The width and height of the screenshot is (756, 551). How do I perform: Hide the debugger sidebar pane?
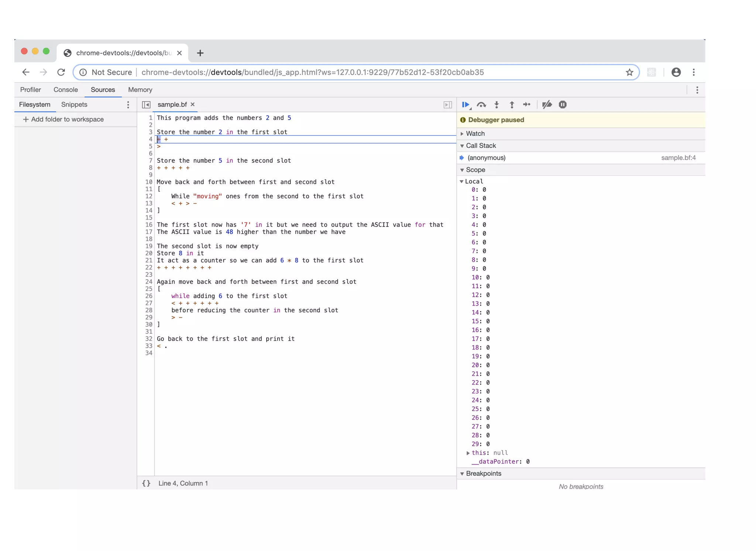point(447,105)
